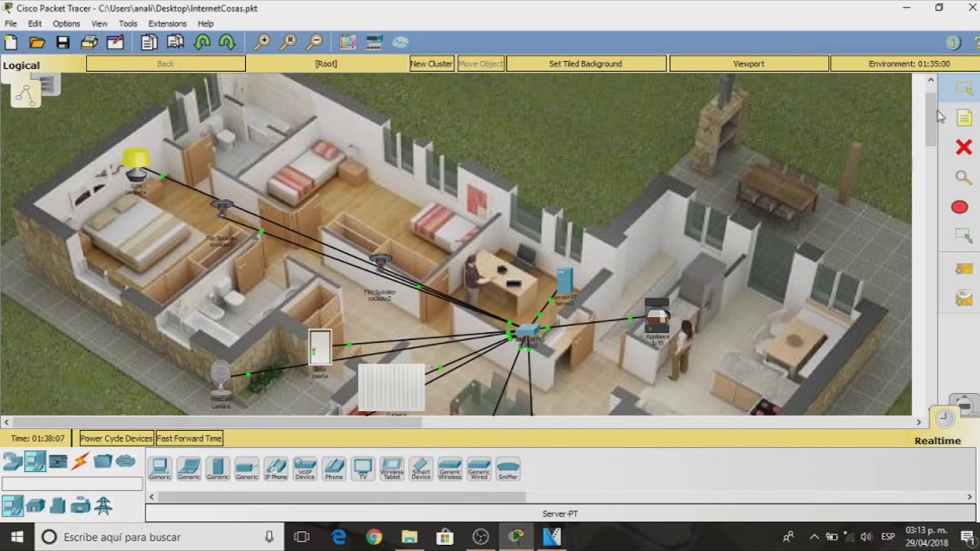The width and height of the screenshot is (980, 551).
Task: Open the Help menu
Action: (x=205, y=24)
